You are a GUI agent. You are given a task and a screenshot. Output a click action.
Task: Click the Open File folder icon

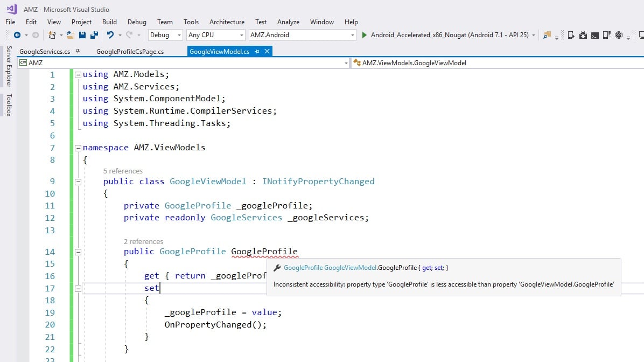[71, 36]
